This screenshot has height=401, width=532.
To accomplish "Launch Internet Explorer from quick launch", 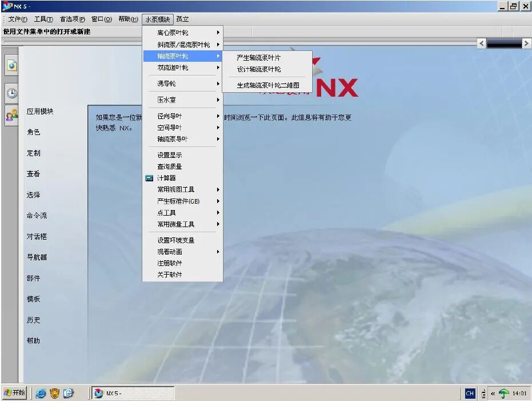I will point(41,393).
